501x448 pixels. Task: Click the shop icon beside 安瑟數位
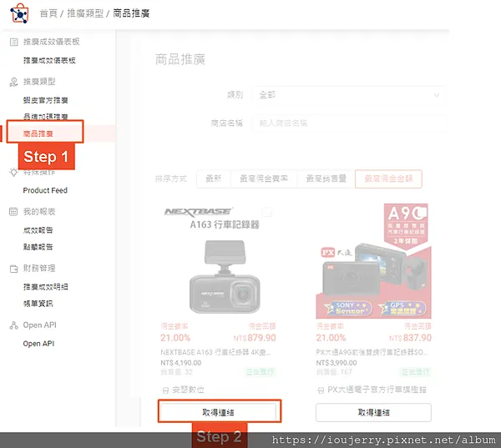pyautogui.click(x=165, y=390)
